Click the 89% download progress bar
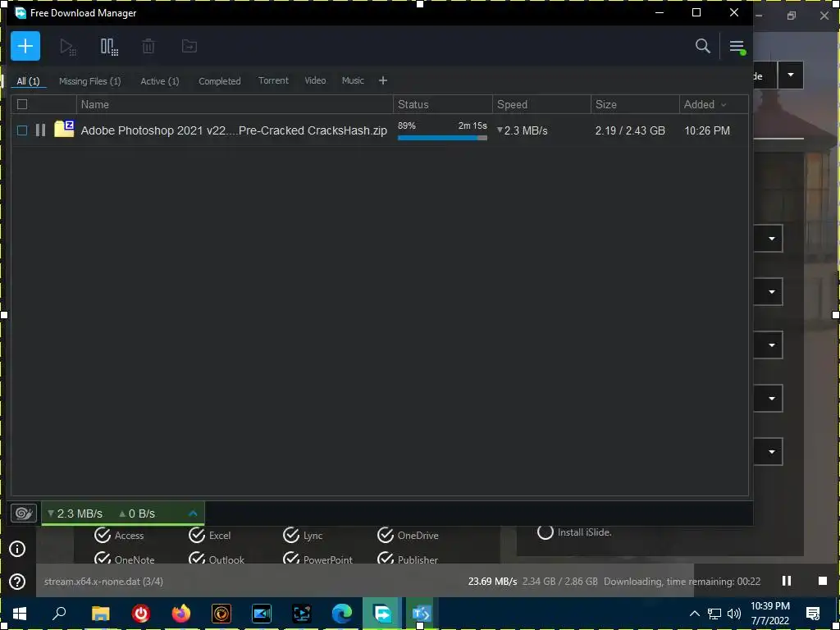The width and height of the screenshot is (840, 630). [442, 138]
